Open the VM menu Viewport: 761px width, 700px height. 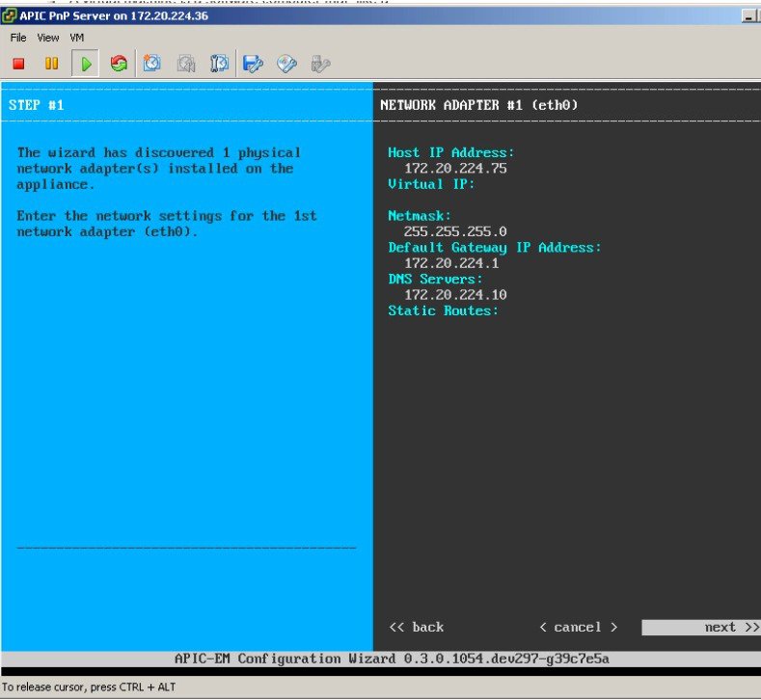[77, 38]
